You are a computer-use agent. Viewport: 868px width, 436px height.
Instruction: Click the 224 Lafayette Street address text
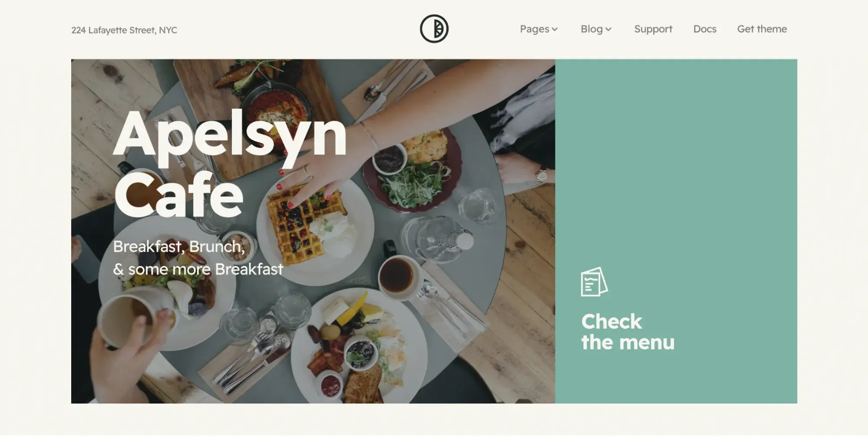(124, 30)
